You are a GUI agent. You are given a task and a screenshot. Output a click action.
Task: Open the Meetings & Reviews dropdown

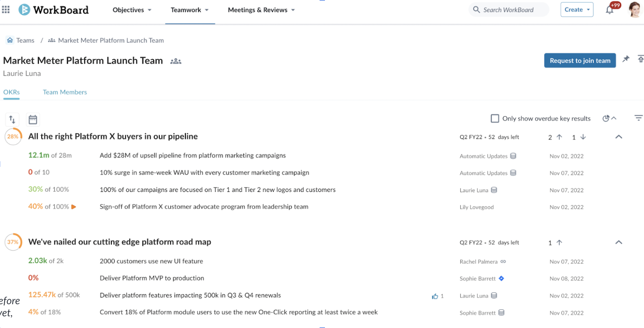pos(261,10)
